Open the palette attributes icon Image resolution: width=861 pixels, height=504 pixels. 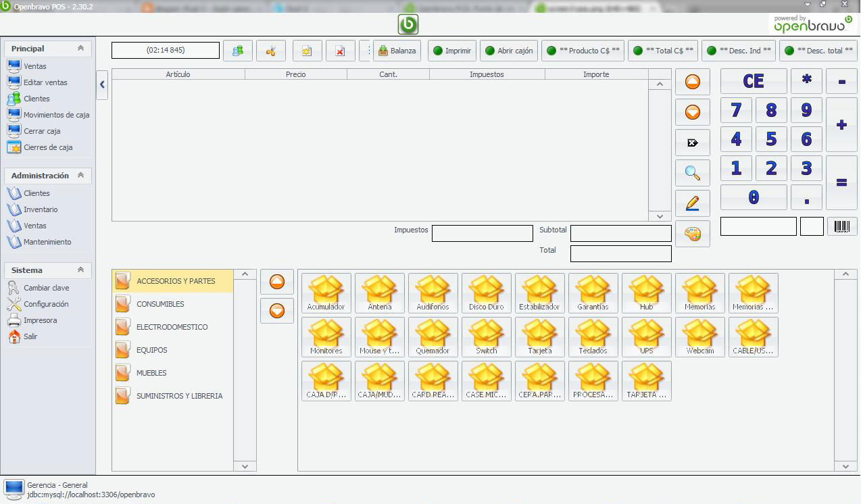[692, 233]
